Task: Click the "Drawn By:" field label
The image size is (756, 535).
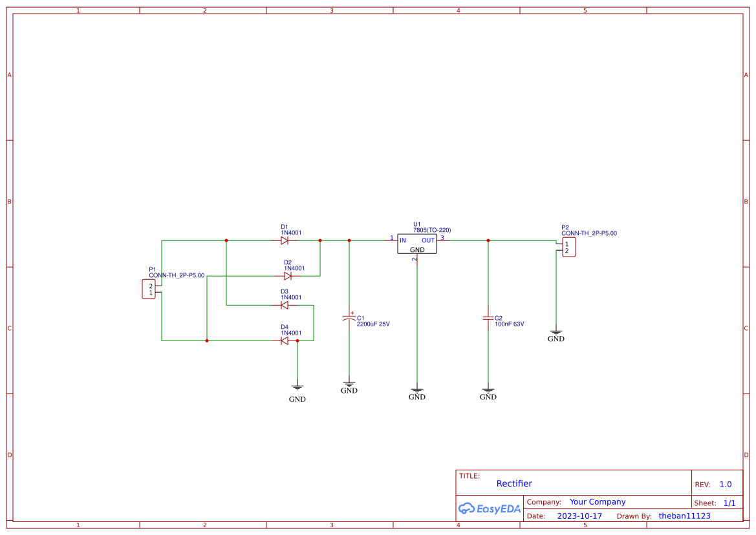Action: [x=634, y=516]
